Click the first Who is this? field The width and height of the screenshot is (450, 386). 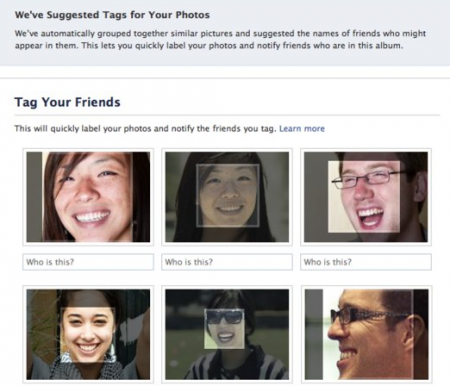[88, 262]
